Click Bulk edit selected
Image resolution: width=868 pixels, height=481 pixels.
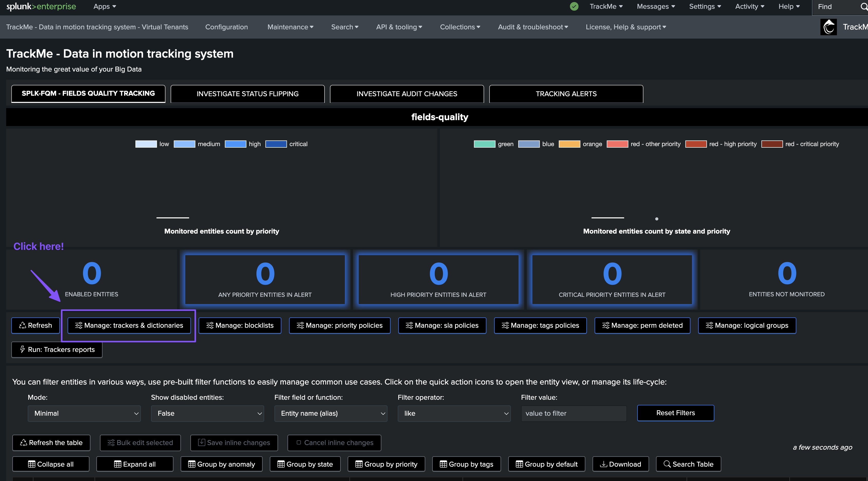click(x=140, y=443)
